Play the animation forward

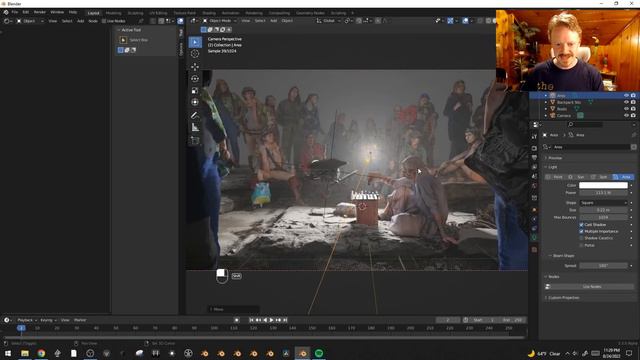pyautogui.click(x=271, y=320)
